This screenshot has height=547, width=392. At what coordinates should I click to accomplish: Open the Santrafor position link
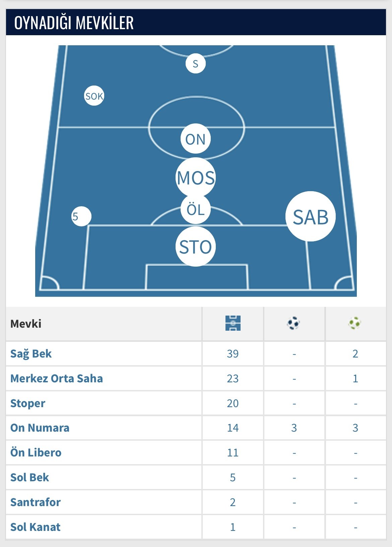(36, 502)
